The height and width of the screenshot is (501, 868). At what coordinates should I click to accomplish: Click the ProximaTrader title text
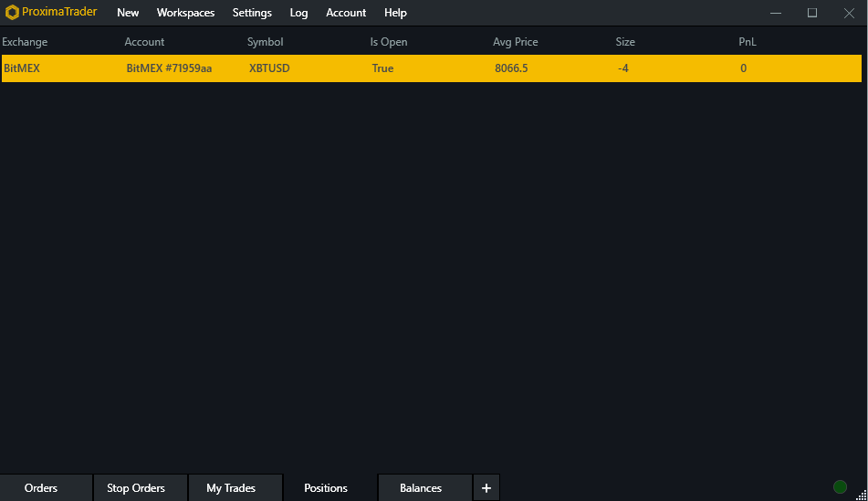pos(59,12)
